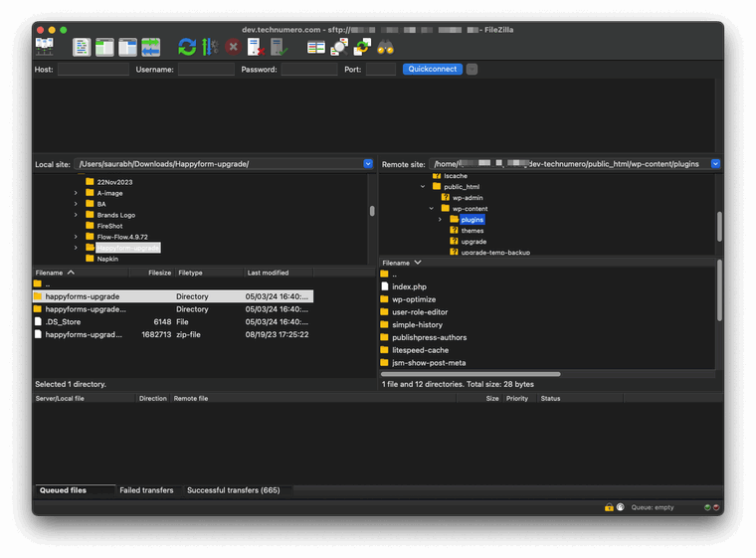Select FireShot folder in local tree
This screenshot has width=756, height=558.
[110, 226]
